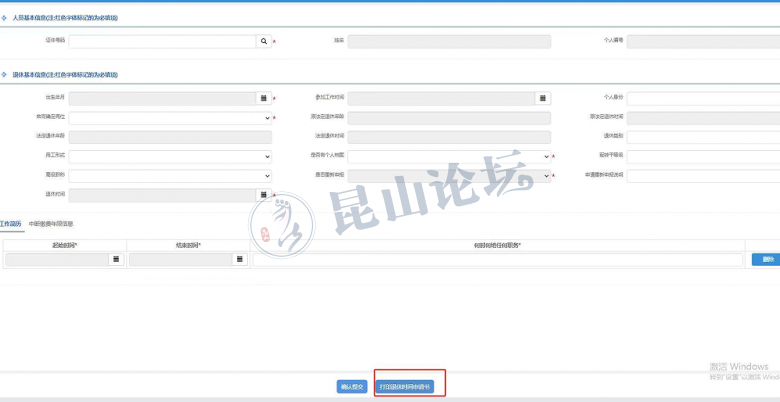Click the print retirement application button

coord(406,386)
